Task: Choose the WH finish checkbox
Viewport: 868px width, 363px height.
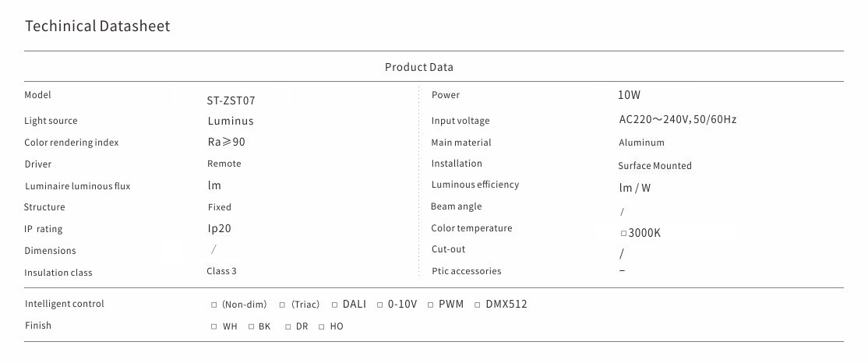Action: pyautogui.click(x=214, y=327)
